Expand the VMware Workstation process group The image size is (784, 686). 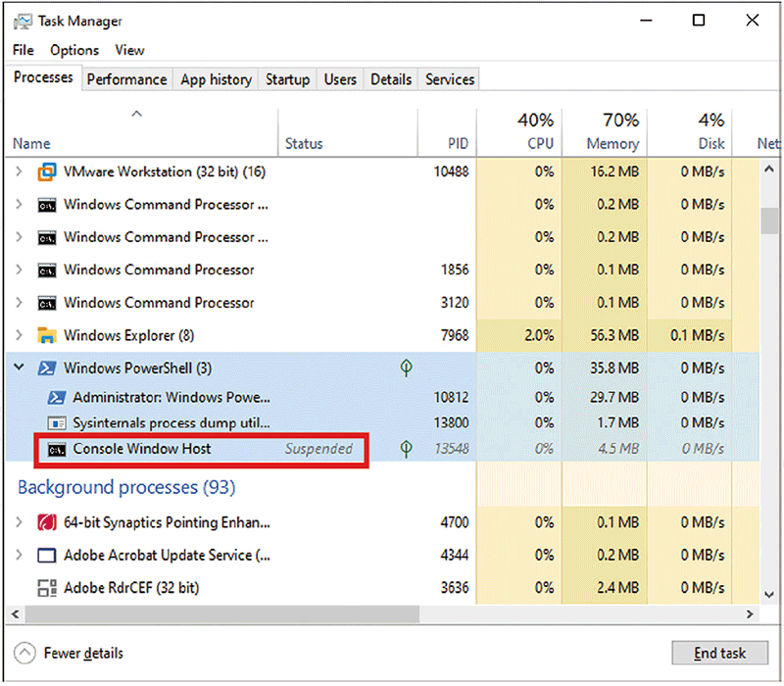[20, 172]
